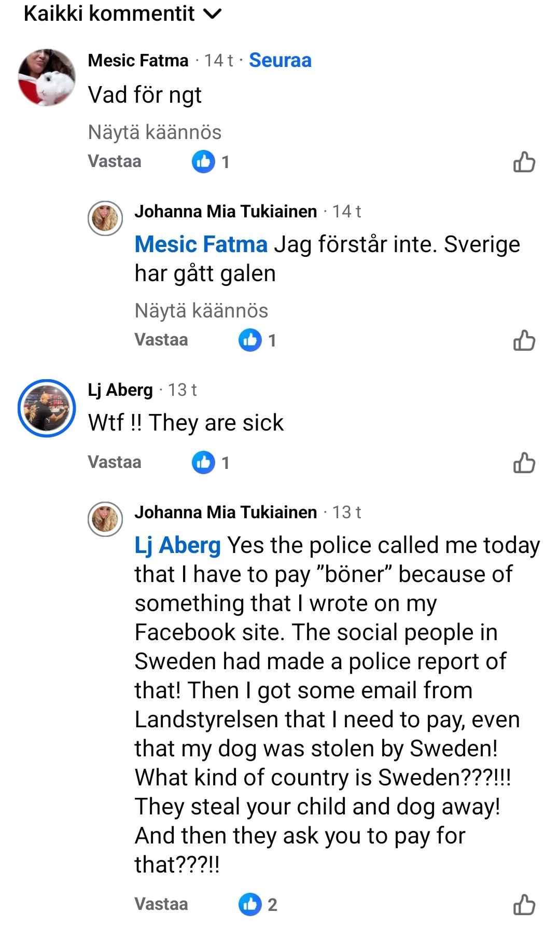This screenshot has width=560, height=941.
Task: Follow Mesic Fatma via Seuraa link
Action: pyautogui.click(x=280, y=60)
